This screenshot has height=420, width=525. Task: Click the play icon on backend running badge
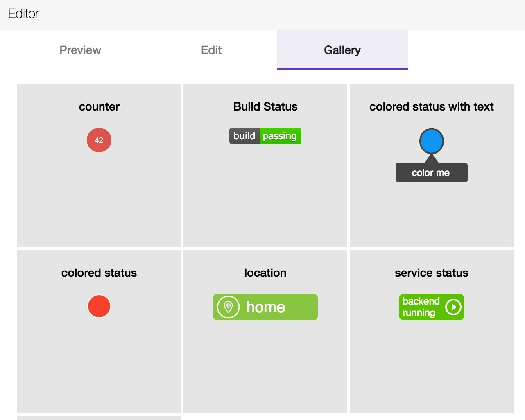[453, 307]
